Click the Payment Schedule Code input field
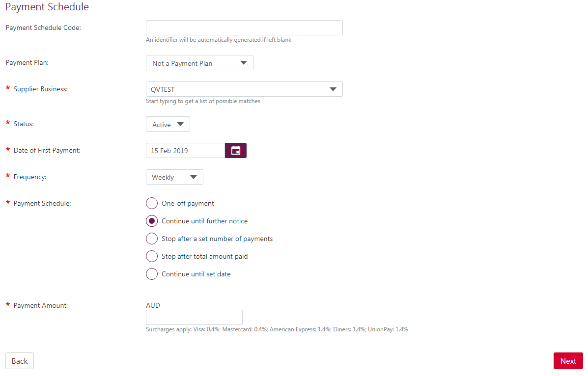The image size is (588, 376). coord(244,27)
